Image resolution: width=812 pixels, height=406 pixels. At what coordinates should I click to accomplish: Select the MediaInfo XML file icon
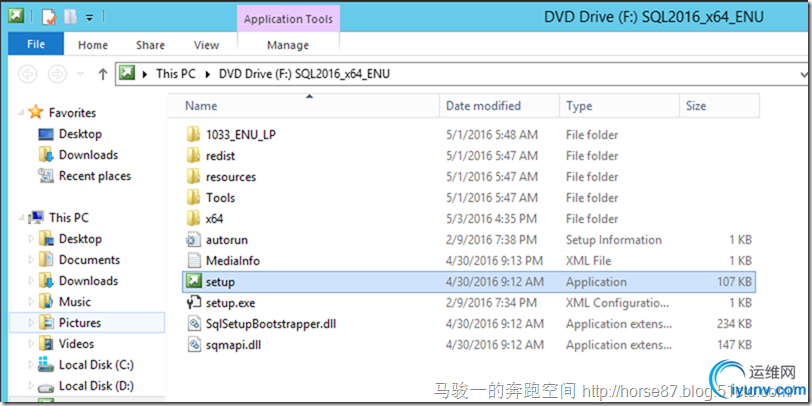pyautogui.click(x=193, y=261)
